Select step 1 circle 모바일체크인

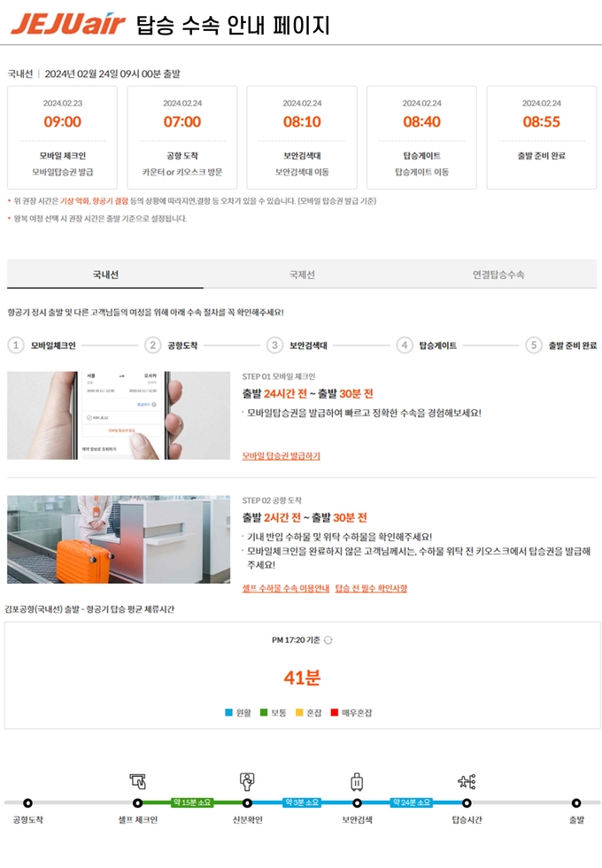pyautogui.click(x=16, y=345)
